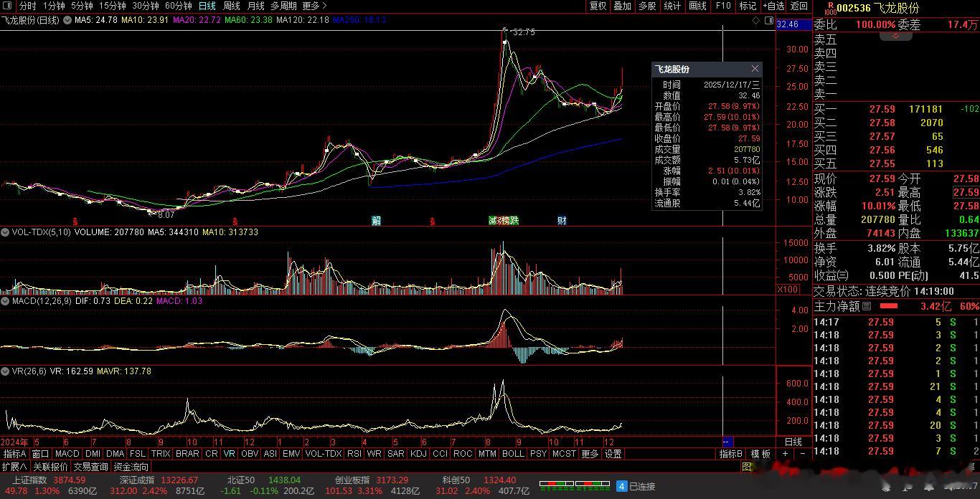Open the 资金流向 tab
The width and height of the screenshot is (980, 499).
(x=131, y=467)
